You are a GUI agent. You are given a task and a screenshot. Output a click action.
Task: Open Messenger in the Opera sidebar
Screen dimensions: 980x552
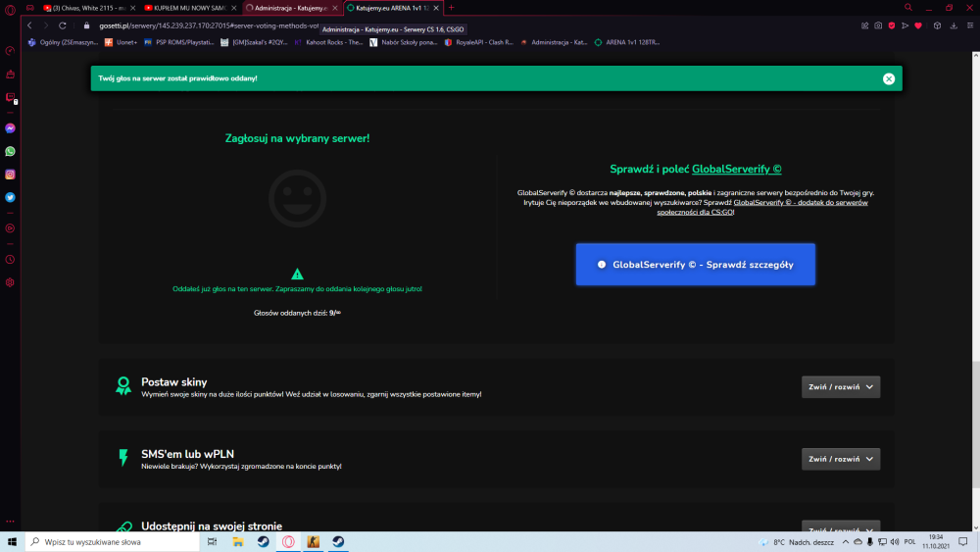coord(10,128)
